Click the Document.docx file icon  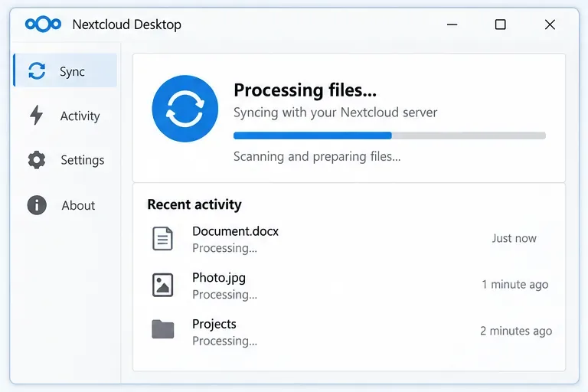[163, 239]
